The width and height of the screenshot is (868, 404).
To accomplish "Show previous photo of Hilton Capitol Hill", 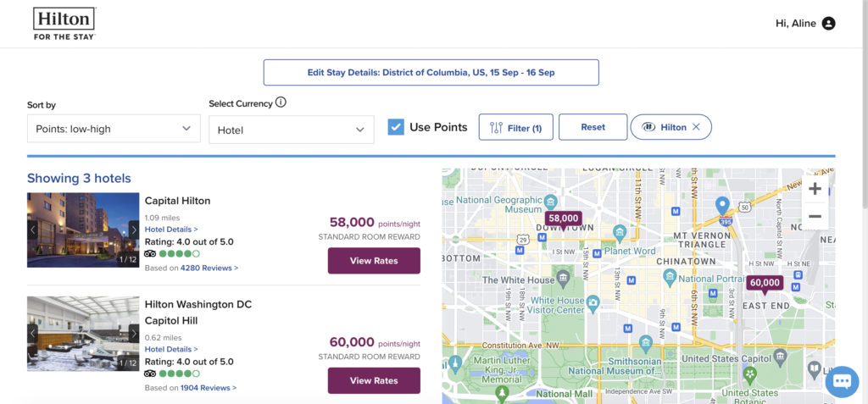I will (x=33, y=334).
